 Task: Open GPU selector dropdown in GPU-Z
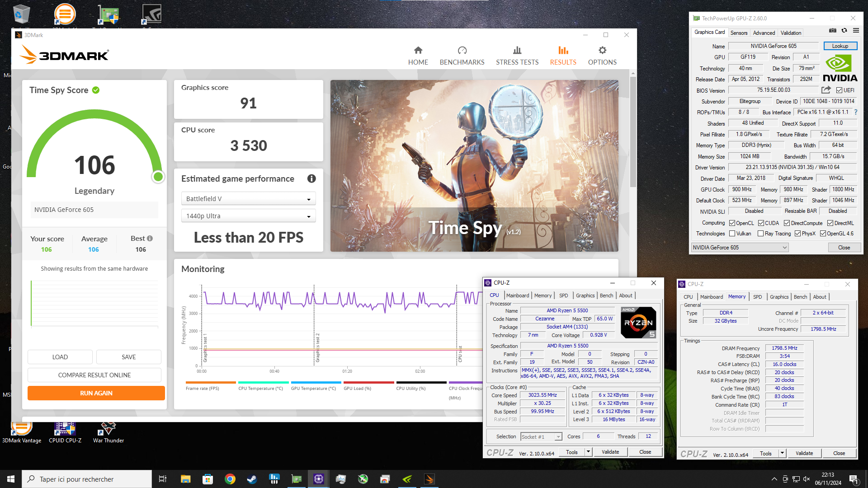click(x=740, y=248)
